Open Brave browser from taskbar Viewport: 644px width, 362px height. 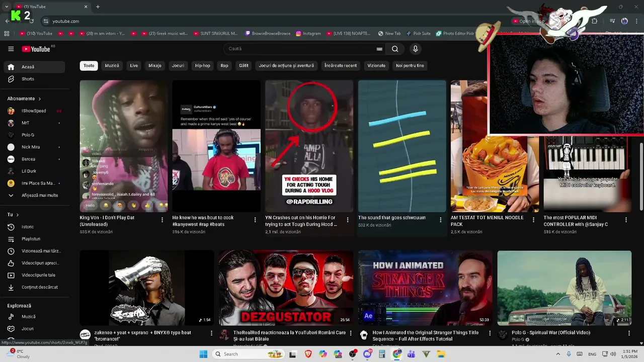tap(308, 354)
